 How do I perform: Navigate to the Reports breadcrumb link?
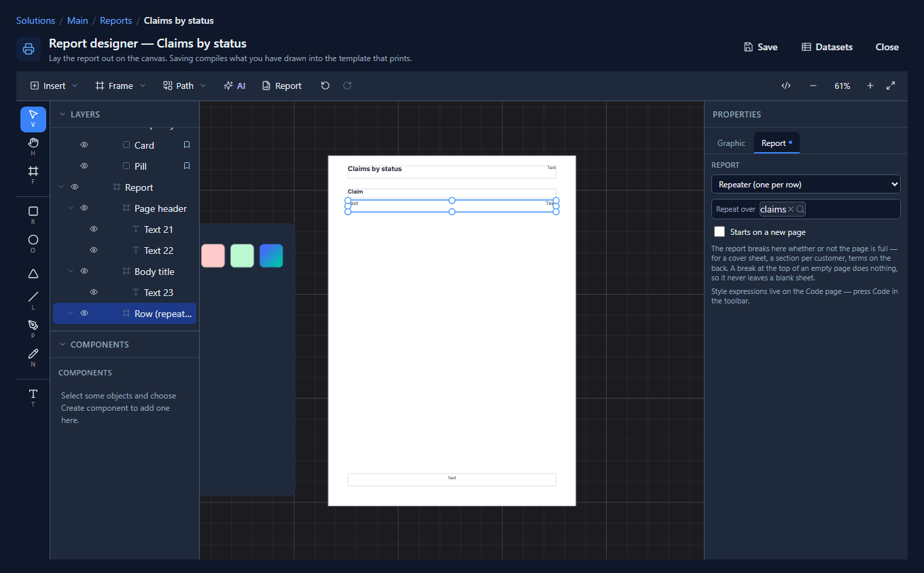coord(115,21)
